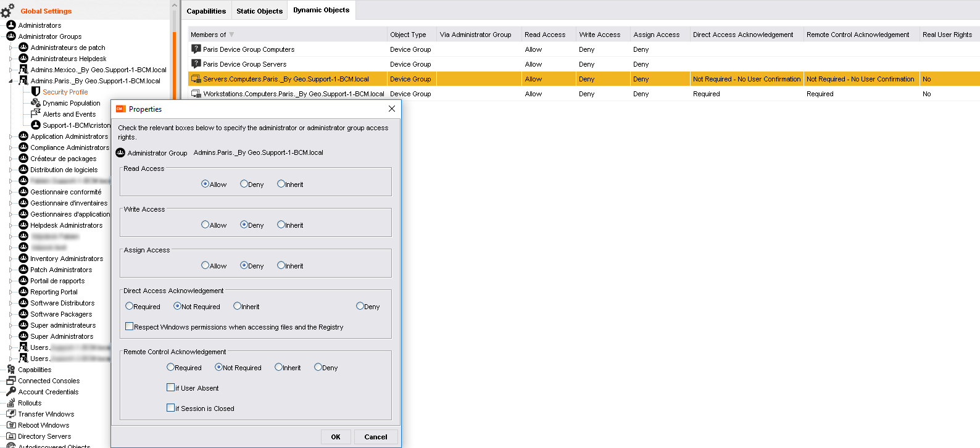Image resolution: width=980 pixels, height=448 pixels.
Task: Click the Reporting Portal group icon
Action: point(23,292)
